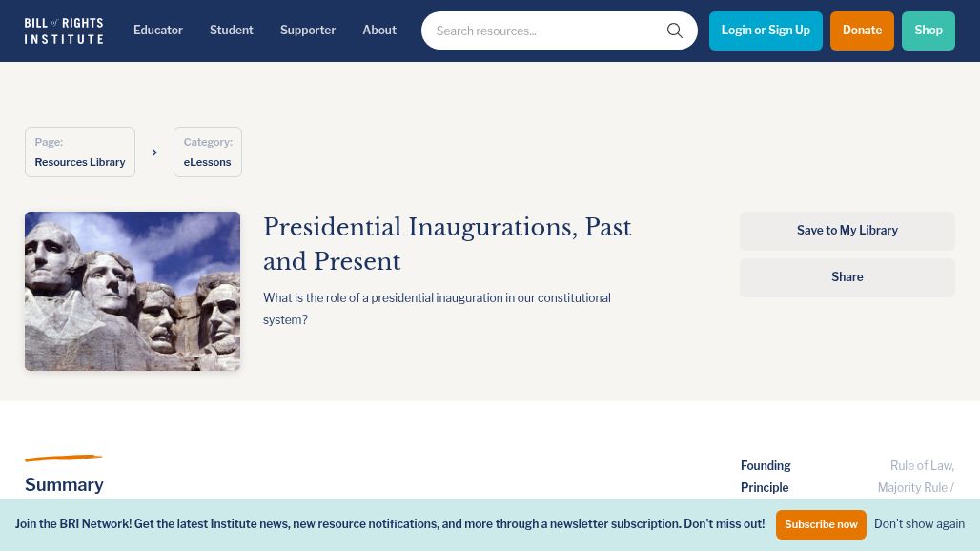Open the Student menu

click(232, 31)
